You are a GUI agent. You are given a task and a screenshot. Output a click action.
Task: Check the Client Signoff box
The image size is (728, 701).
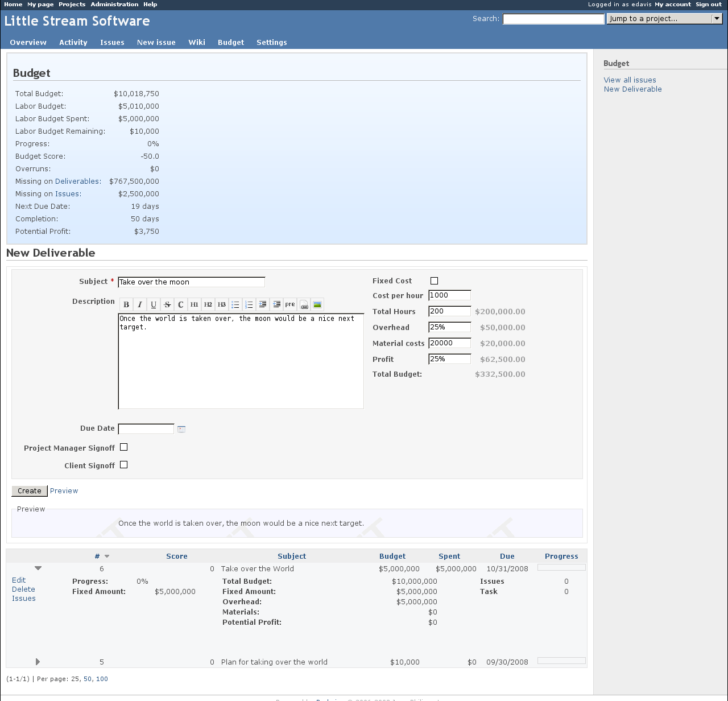click(124, 465)
